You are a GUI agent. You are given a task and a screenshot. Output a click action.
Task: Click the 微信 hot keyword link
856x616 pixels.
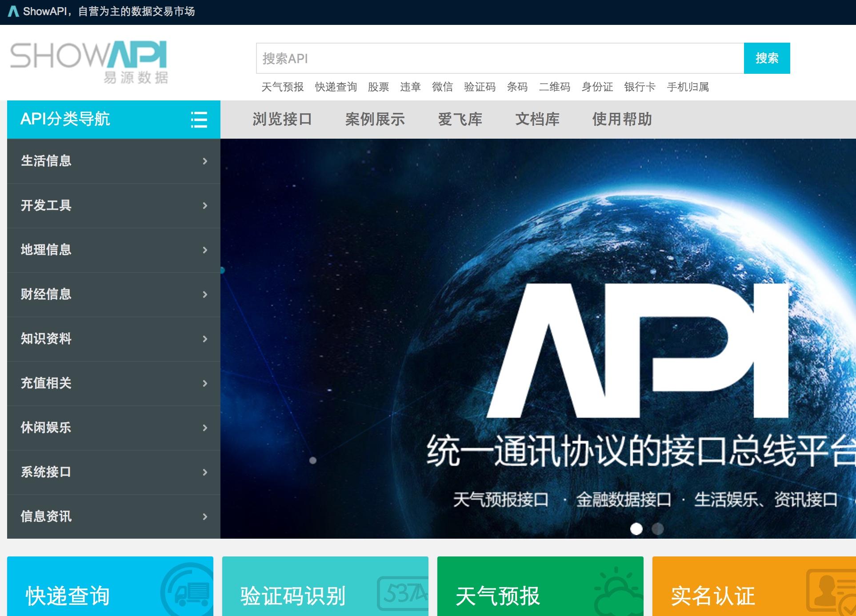click(x=443, y=87)
